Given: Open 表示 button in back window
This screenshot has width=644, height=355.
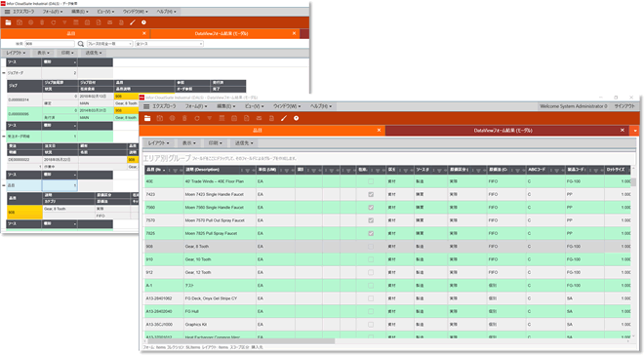Looking at the screenshot, I should tap(43, 53).
